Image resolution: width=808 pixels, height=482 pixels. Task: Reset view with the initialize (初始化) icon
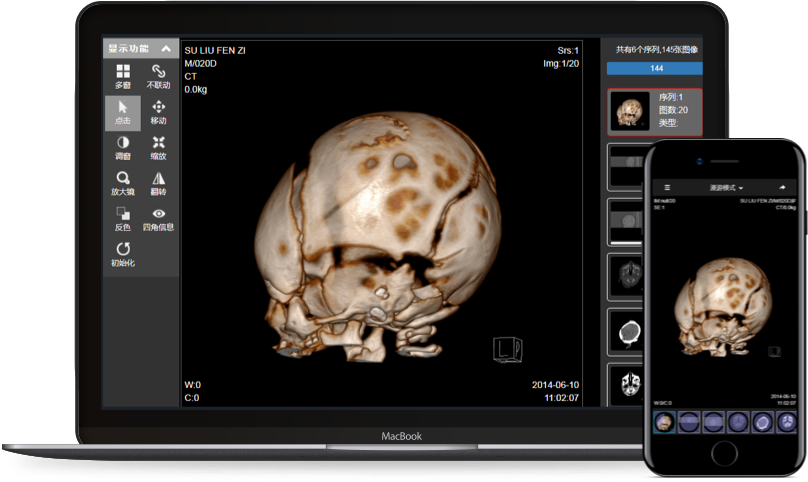point(123,253)
